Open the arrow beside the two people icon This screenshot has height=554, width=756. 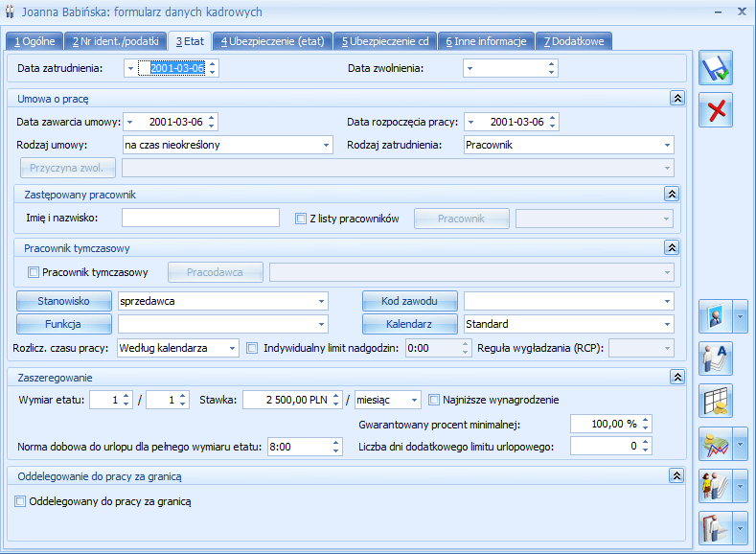pyautogui.click(x=740, y=486)
